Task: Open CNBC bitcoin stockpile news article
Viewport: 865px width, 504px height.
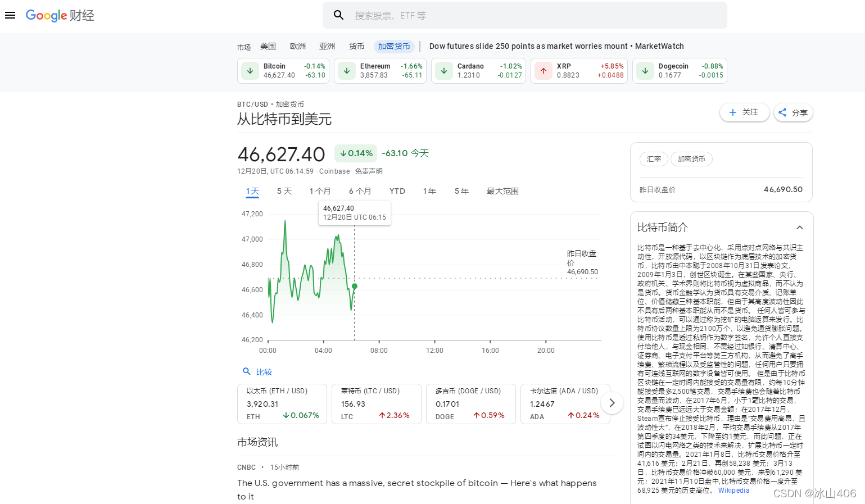Action: [417, 489]
